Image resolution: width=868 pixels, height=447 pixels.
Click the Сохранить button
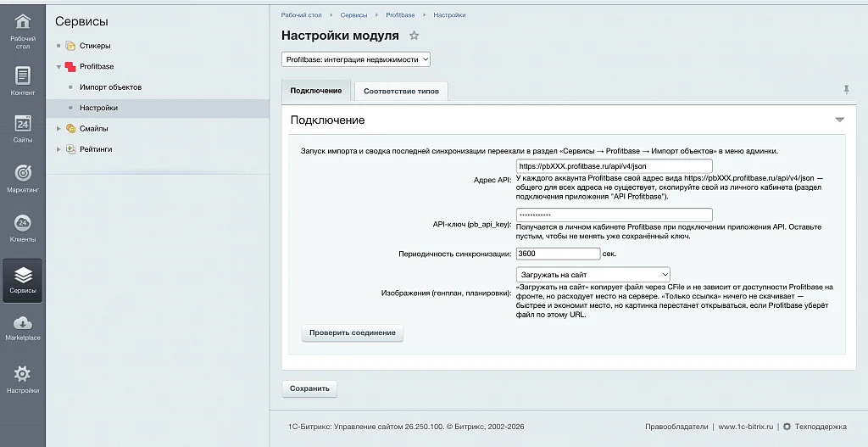coord(309,388)
